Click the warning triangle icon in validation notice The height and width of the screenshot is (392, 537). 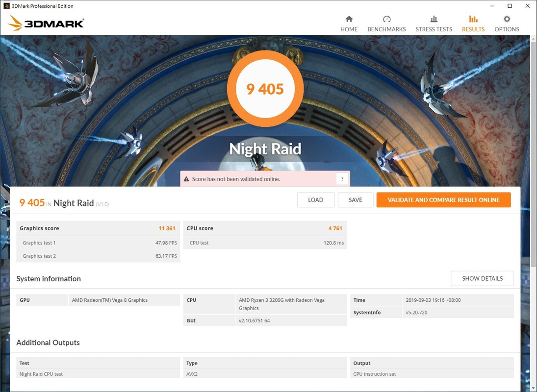point(186,179)
